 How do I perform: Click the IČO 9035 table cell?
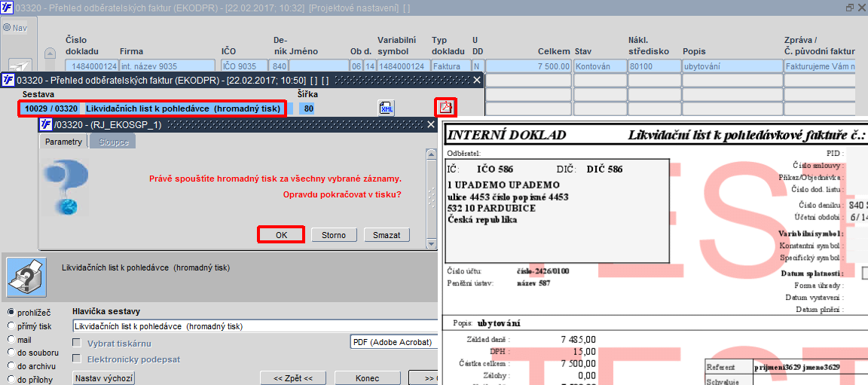tap(246, 66)
